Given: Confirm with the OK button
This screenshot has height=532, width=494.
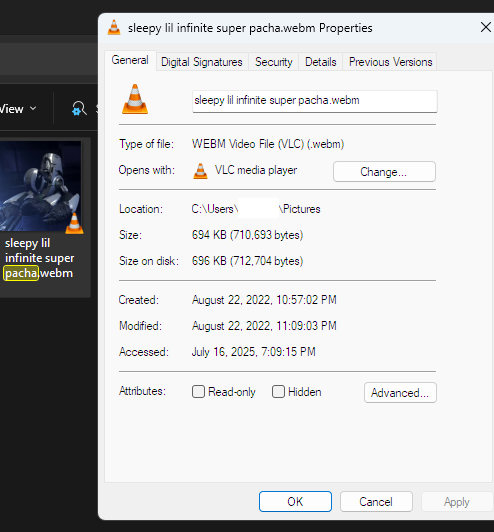Looking at the screenshot, I should tap(295, 501).
